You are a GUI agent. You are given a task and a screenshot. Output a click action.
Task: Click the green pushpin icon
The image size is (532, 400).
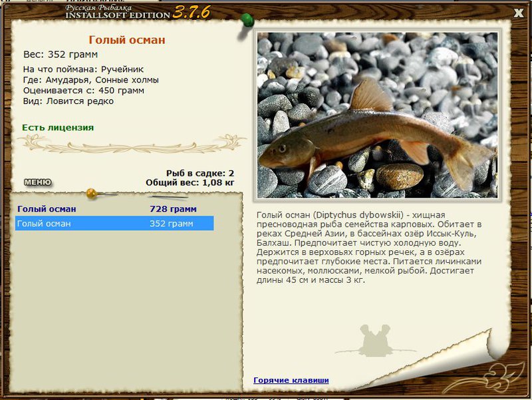[x=247, y=21]
